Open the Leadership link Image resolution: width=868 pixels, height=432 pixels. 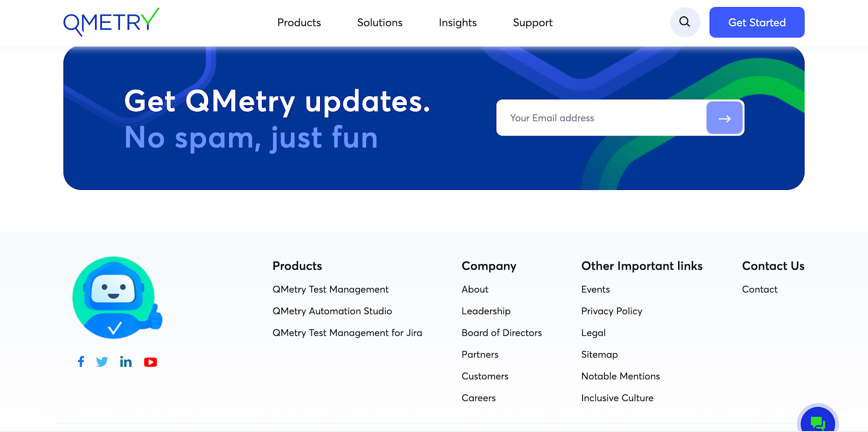point(486,311)
